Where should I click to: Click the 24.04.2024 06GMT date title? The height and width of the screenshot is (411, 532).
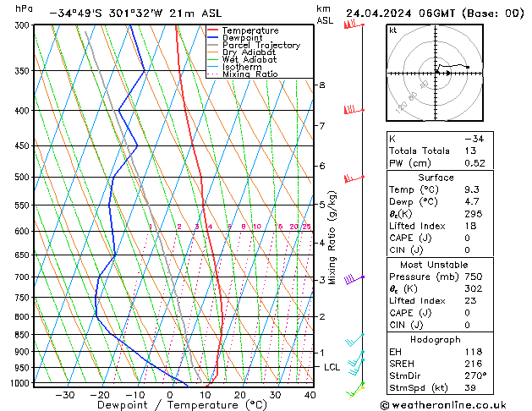pos(401,14)
